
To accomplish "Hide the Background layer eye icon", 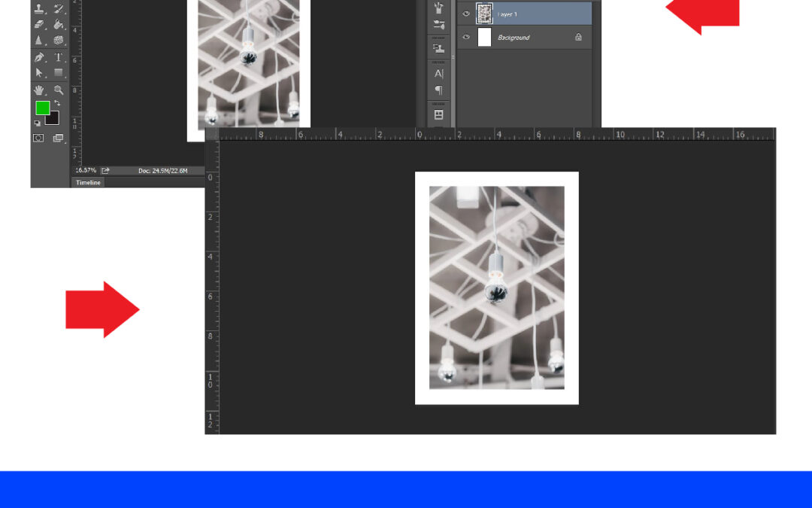I will point(466,38).
